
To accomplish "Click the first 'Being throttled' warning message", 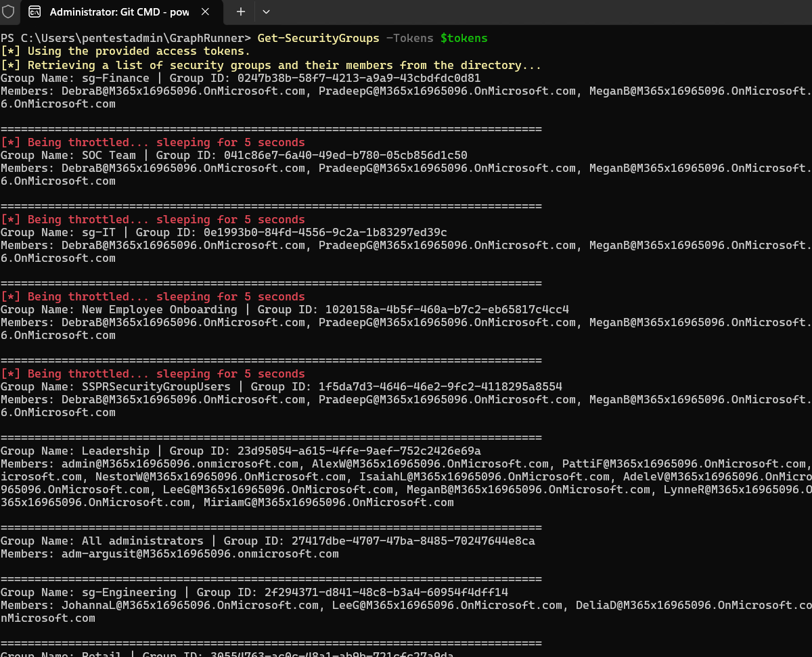I will 152,142.
